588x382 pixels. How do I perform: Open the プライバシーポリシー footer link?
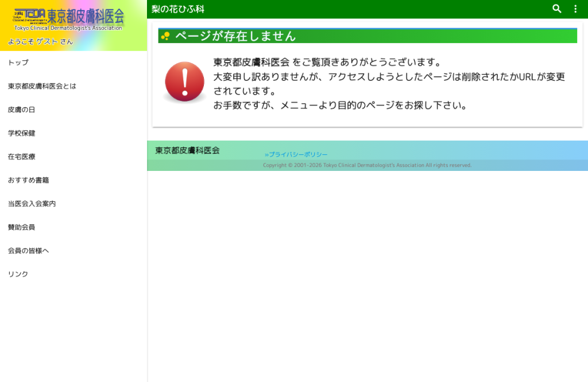296,154
